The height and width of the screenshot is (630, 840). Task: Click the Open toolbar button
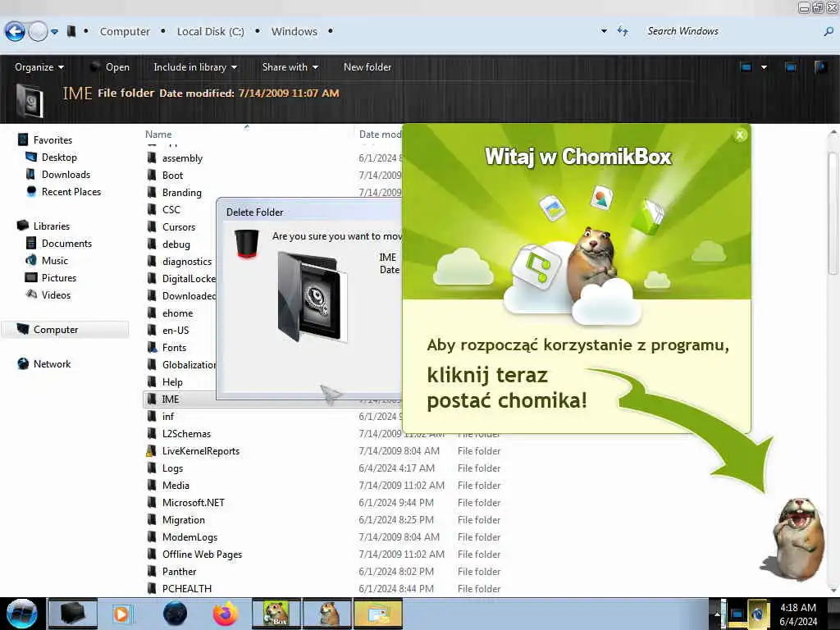pos(111,67)
